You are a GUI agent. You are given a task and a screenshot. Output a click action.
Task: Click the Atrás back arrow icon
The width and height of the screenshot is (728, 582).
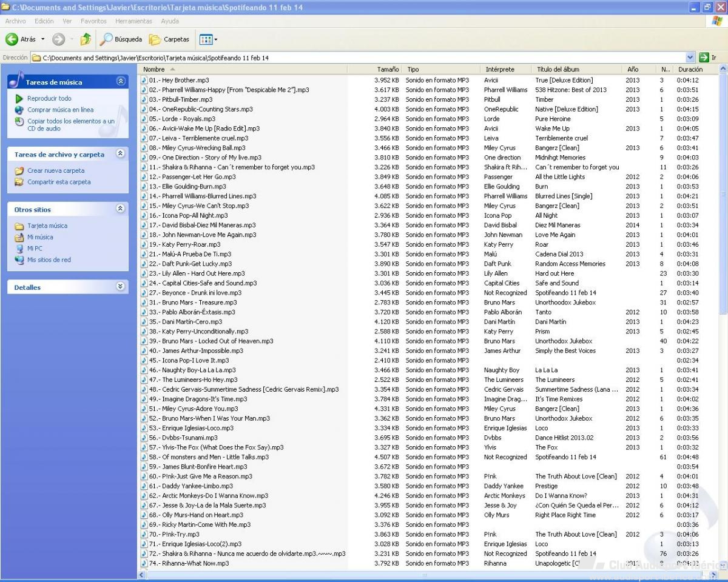tap(12, 39)
